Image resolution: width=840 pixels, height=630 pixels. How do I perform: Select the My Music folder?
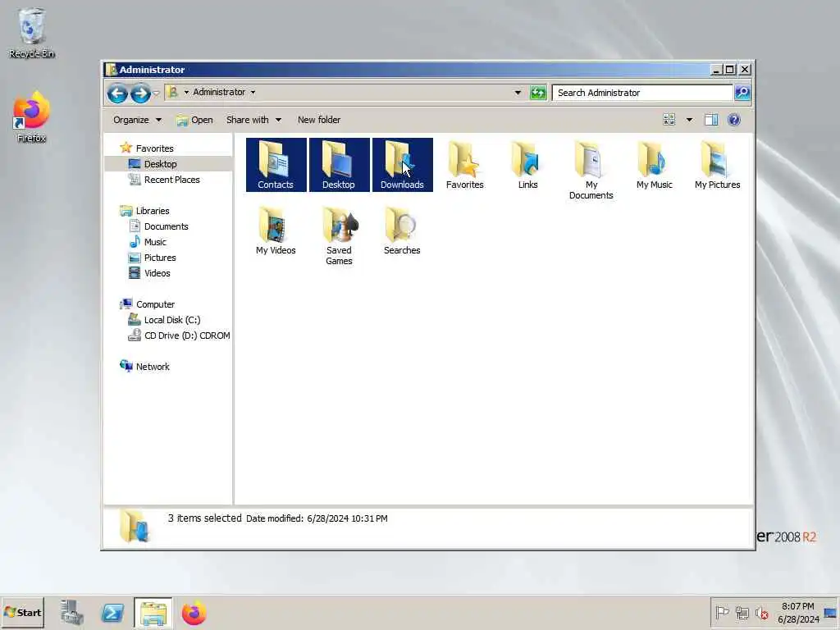654,165
